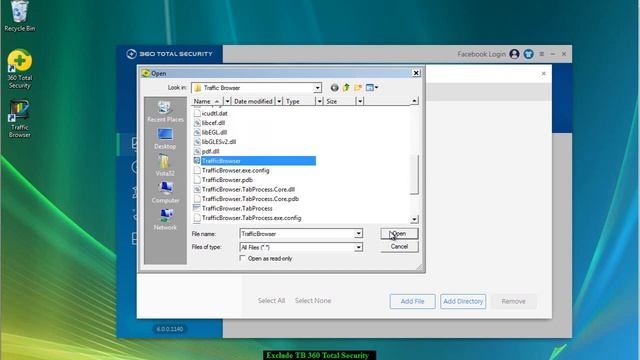Click the File name input field
This screenshot has height=360, width=640.
pos(297,233)
